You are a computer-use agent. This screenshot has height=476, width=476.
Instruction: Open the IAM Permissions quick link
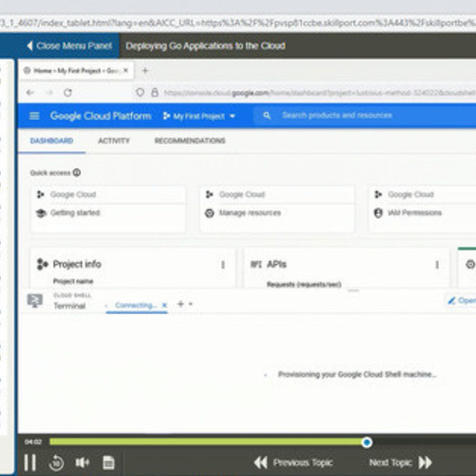pyautogui.click(x=415, y=213)
